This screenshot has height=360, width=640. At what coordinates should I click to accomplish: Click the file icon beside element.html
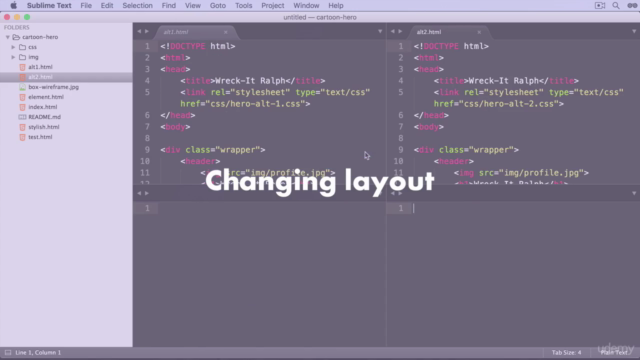[22, 97]
